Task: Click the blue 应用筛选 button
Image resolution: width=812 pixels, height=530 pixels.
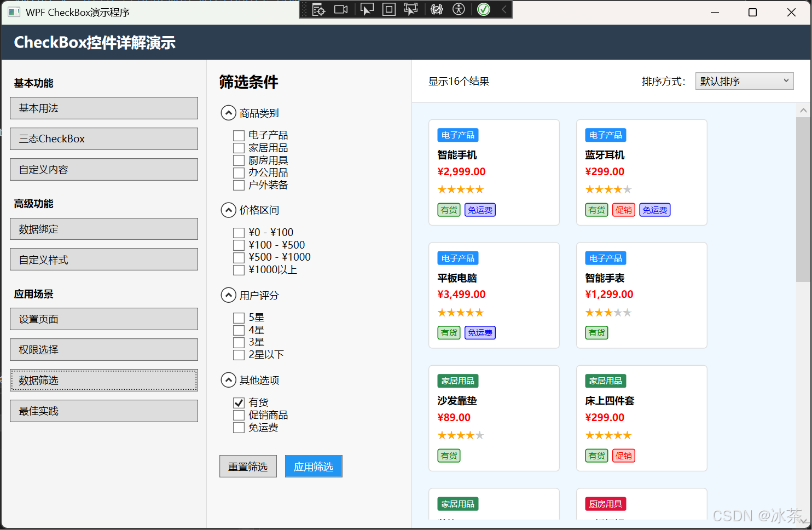Action: click(314, 466)
